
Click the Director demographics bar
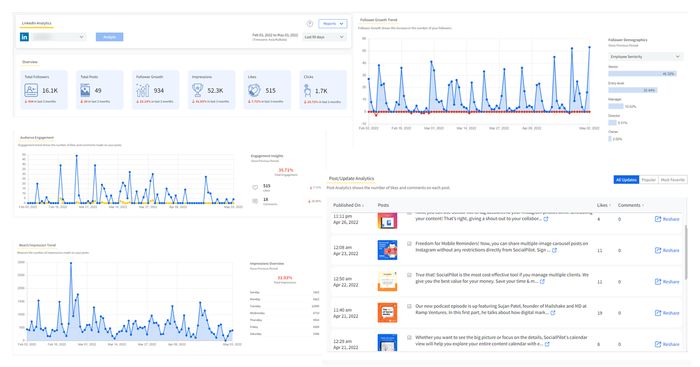[x=612, y=122]
